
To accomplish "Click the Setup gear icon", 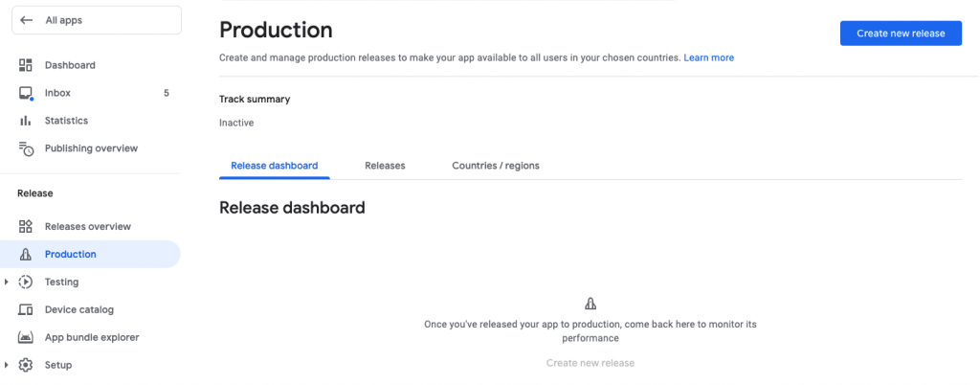I will (26, 365).
